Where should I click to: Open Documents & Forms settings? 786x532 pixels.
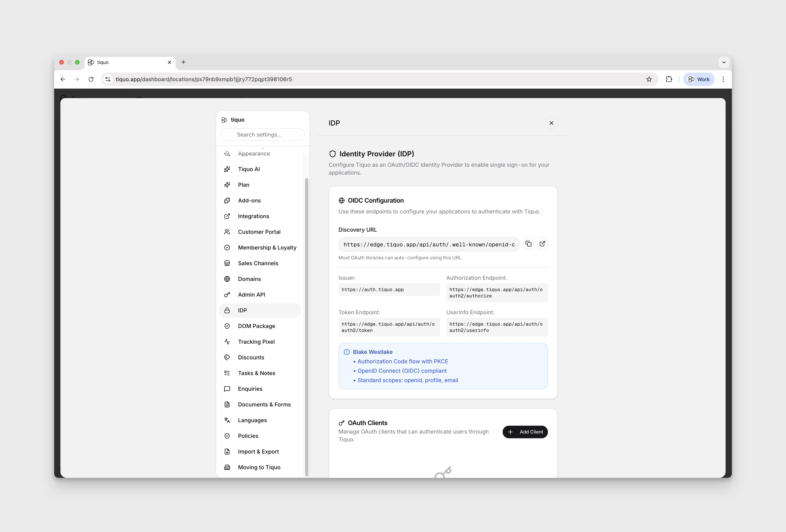click(260, 404)
